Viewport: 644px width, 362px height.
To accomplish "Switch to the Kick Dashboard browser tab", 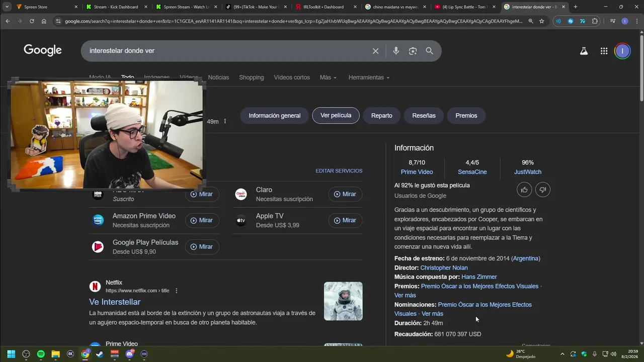I will tap(116, 7).
